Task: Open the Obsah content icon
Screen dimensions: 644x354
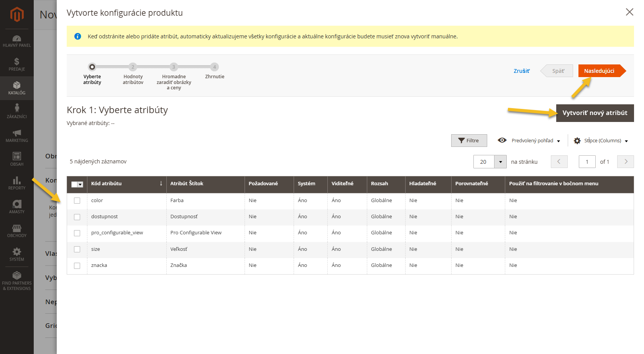Action: tap(16, 156)
